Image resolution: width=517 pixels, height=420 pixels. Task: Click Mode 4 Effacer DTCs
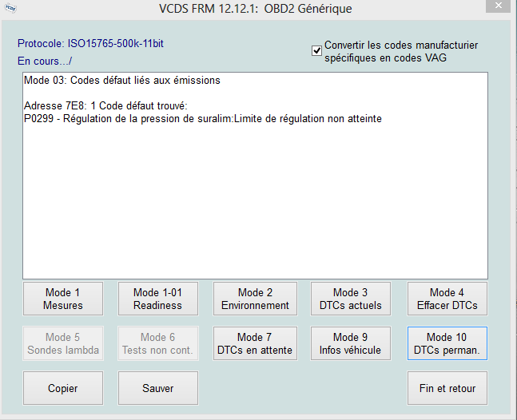(447, 299)
